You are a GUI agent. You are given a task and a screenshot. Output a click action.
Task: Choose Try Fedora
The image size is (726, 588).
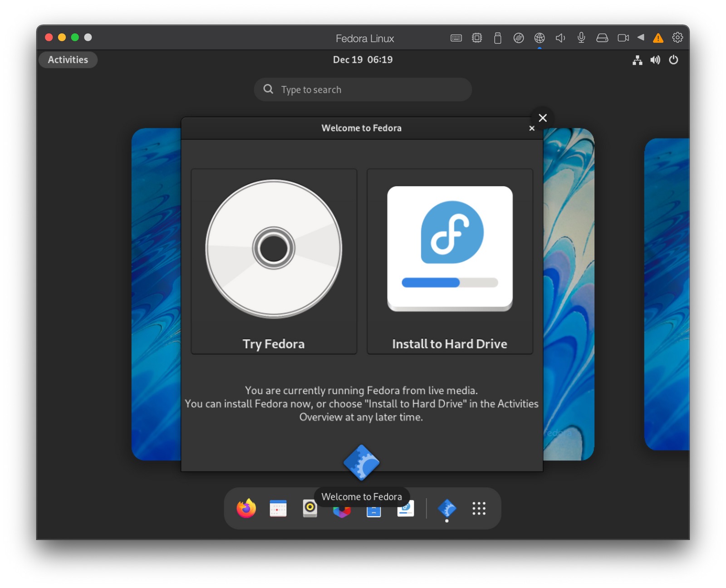(274, 261)
